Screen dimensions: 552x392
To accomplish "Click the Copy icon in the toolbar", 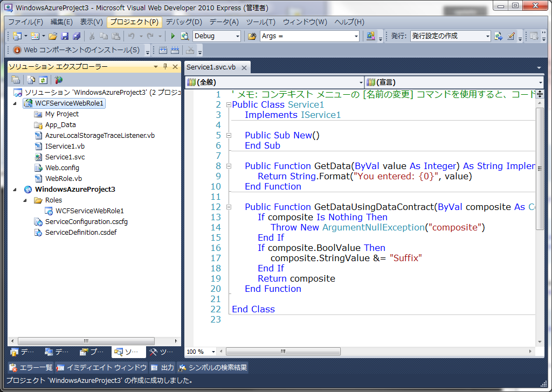I will click(x=103, y=36).
